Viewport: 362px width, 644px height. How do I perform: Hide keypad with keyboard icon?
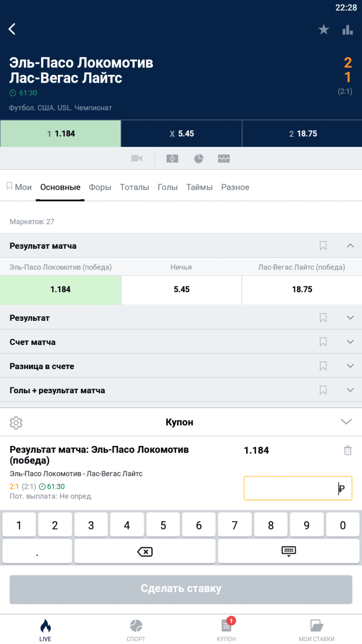point(289,551)
